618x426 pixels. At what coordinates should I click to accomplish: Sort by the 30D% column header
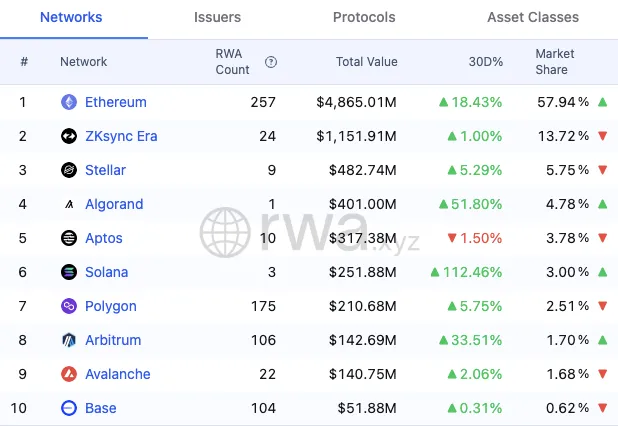click(x=486, y=62)
